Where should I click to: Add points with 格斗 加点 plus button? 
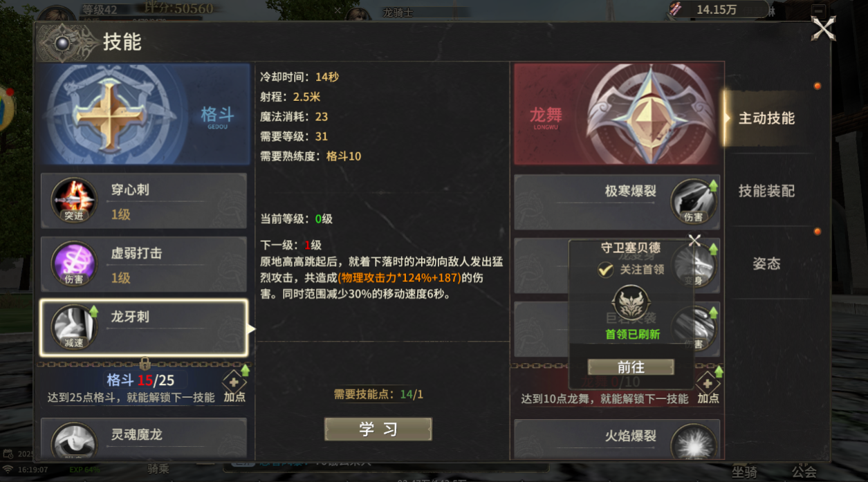(234, 383)
